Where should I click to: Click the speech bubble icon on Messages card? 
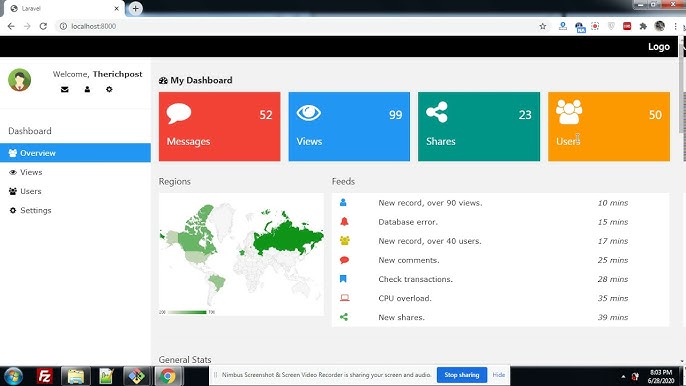178,113
